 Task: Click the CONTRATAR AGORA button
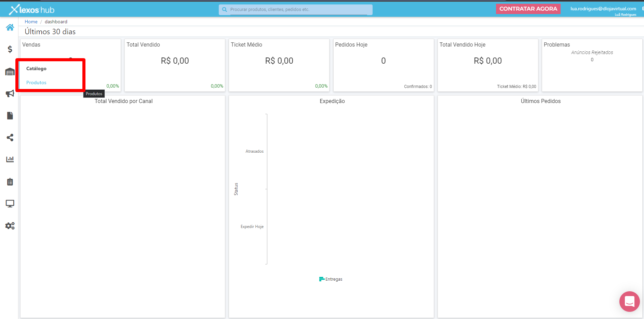coord(528,9)
